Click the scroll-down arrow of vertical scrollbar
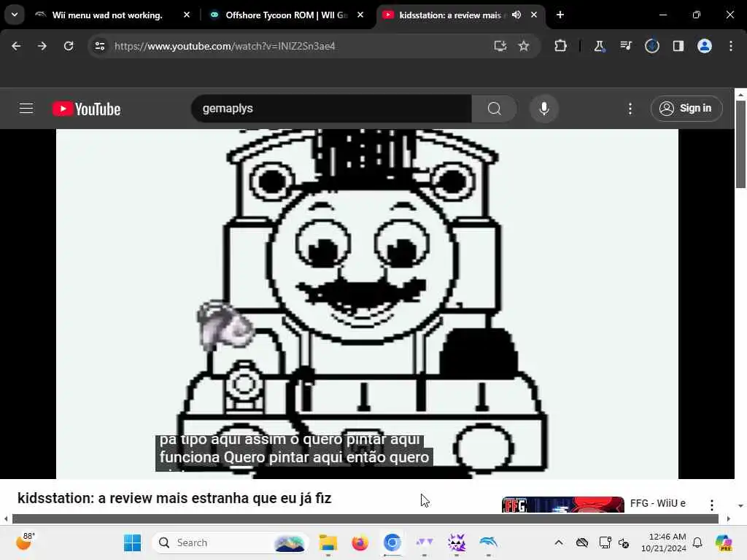Screen dimensions: 747x560 740,506
